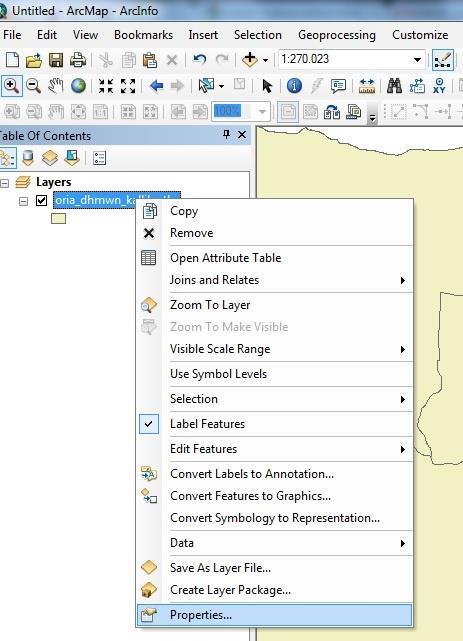Select the Identify tool
Screen dimensions: 463x641
point(294,86)
